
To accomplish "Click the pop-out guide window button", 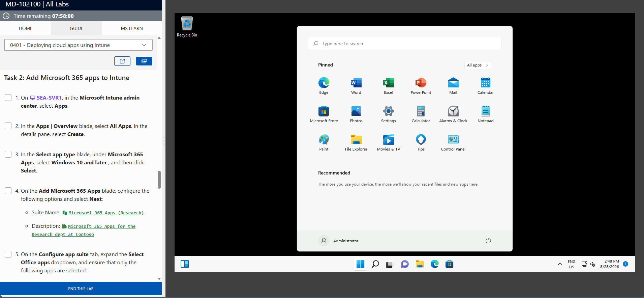I will click(x=122, y=61).
